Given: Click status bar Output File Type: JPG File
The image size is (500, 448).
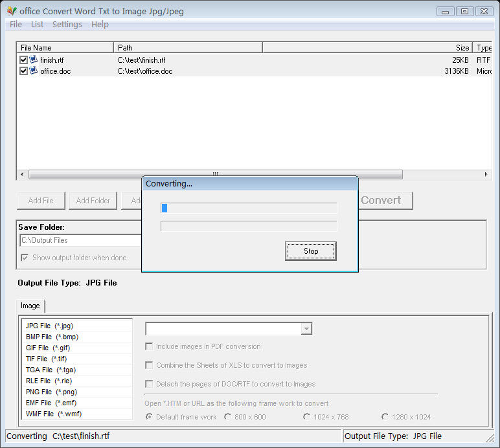Looking at the screenshot, I should [393, 436].
